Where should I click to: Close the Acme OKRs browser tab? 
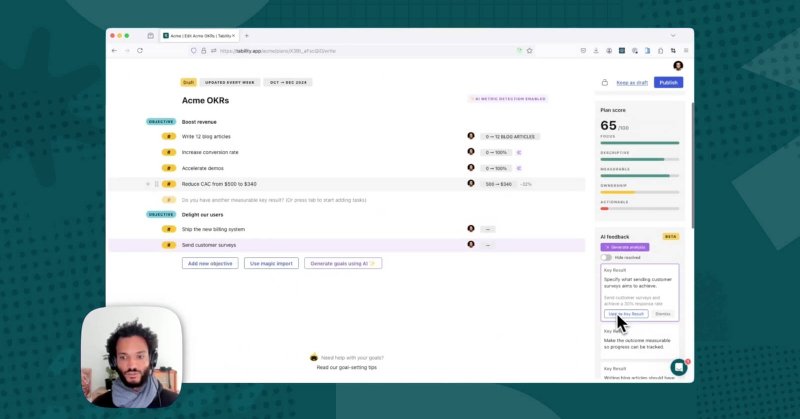click(234, 36)
